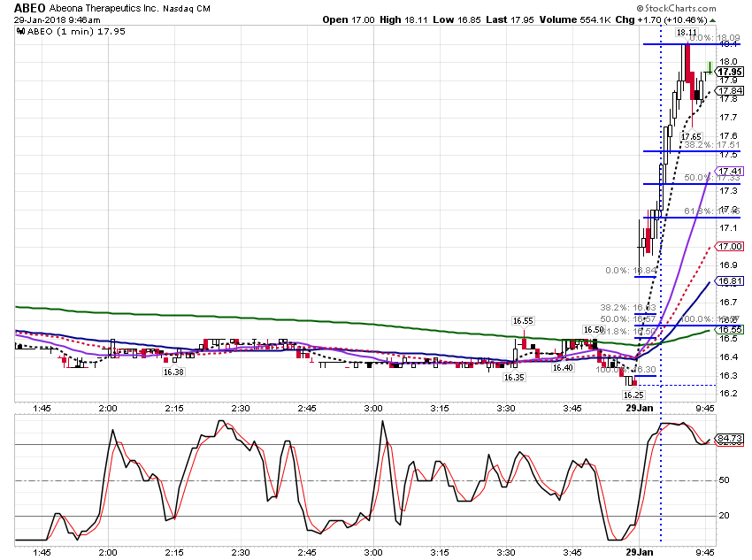Screen dimensions: 752x560
Task: Click the 17.7 label on the price axis
Action: pyautogui.click(x=728, y=118)
